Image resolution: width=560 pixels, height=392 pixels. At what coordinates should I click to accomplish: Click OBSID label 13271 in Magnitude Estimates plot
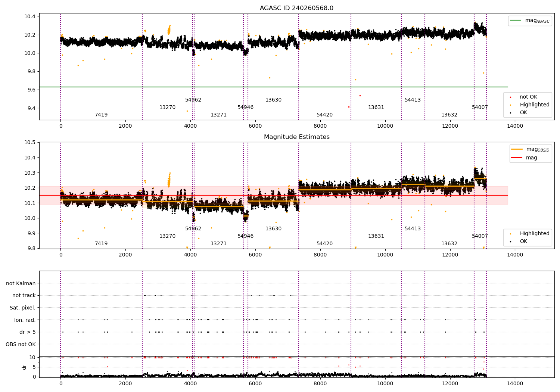point(218,244)
